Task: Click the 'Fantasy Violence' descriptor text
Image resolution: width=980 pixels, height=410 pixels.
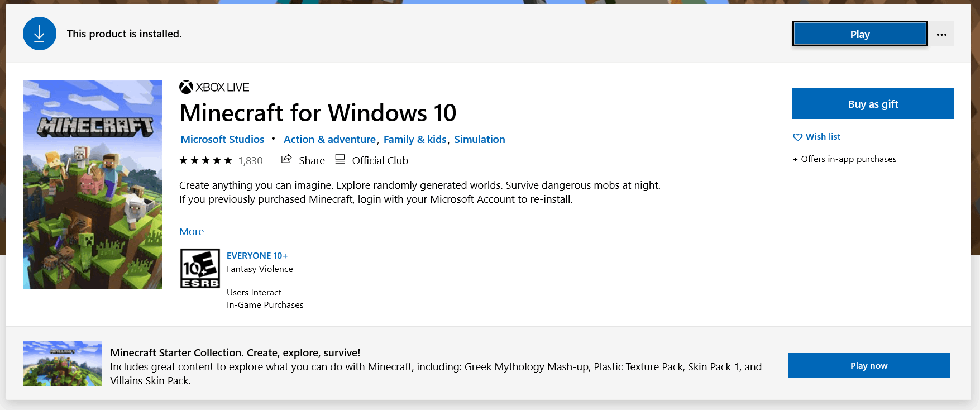Action: point(260,269)
